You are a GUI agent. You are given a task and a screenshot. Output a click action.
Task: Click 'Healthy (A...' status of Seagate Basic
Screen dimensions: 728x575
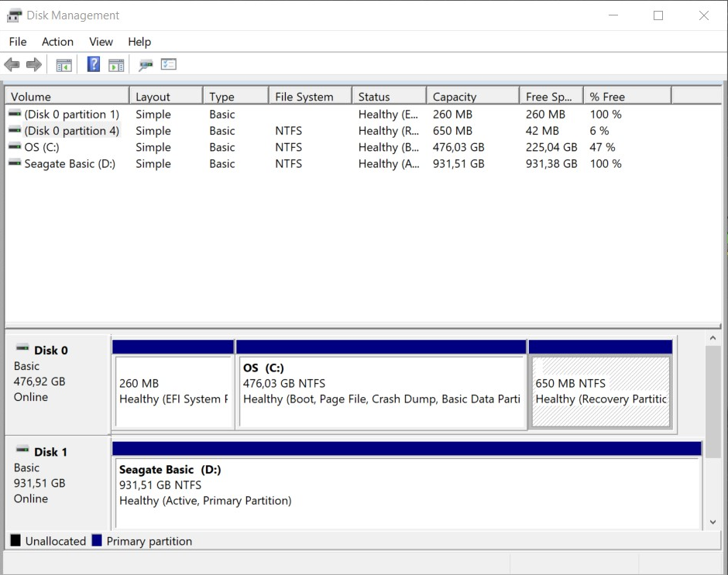[388, 164]
